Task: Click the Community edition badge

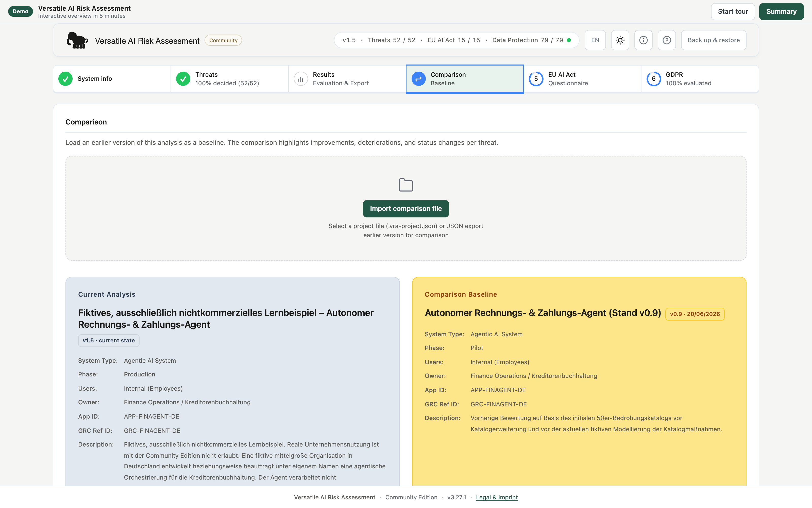Action: pyautogui.click(x=223, y=40)
